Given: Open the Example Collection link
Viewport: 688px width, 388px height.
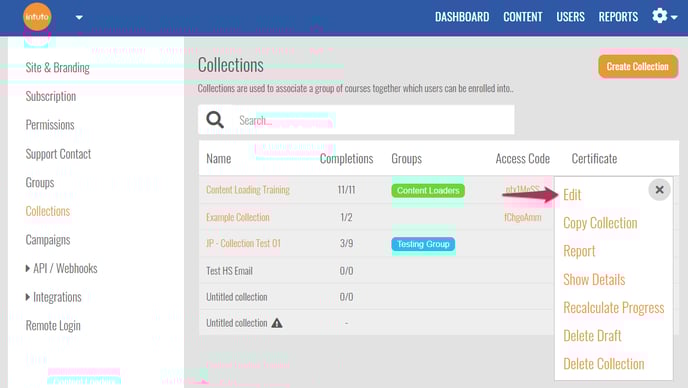Looking at the screenshot, I should pyautogui.click(x=238, y=217).
